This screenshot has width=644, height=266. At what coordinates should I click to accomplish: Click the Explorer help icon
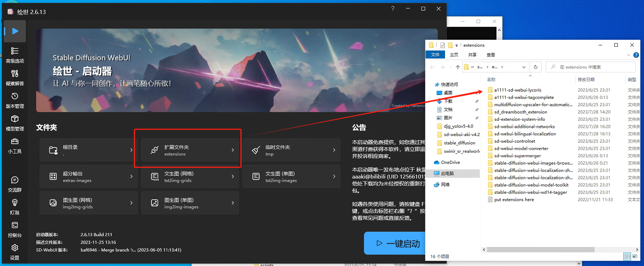coord(636,55)
